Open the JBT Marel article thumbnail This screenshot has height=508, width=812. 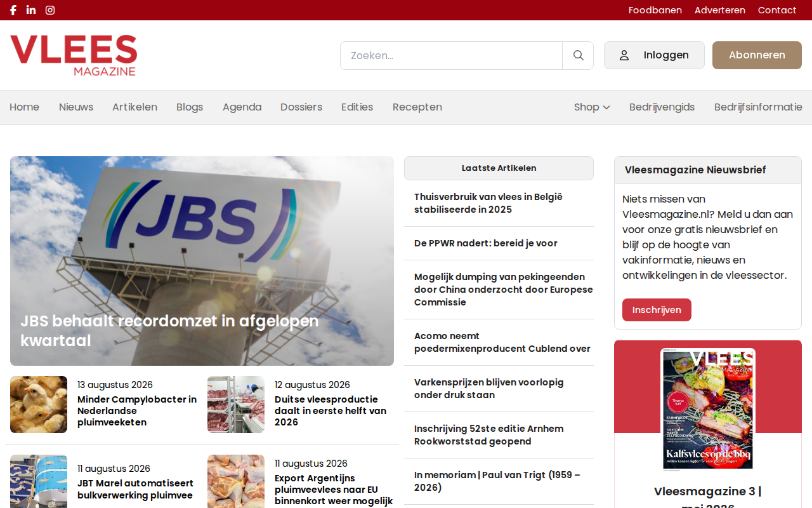tap(39, 481)
